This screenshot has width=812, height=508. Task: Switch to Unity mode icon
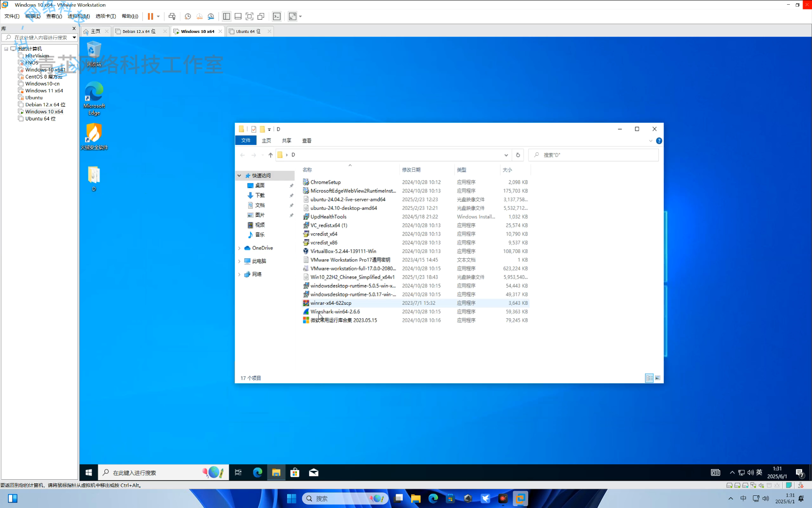(261, 16)
